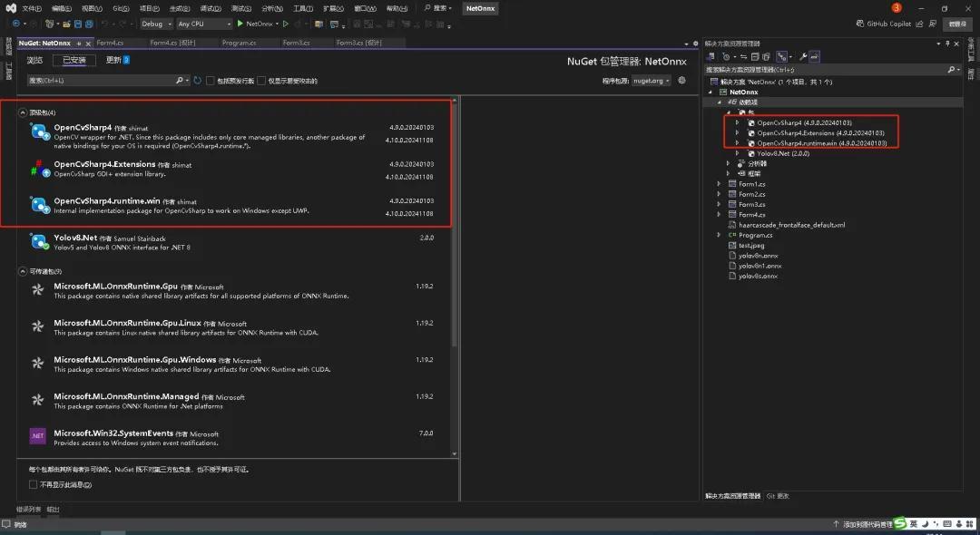Image resolution: width=980 pixels, height=535 pixels.
Task: Click 浏览 in the NuGet manager
Action: click(34, 60)
